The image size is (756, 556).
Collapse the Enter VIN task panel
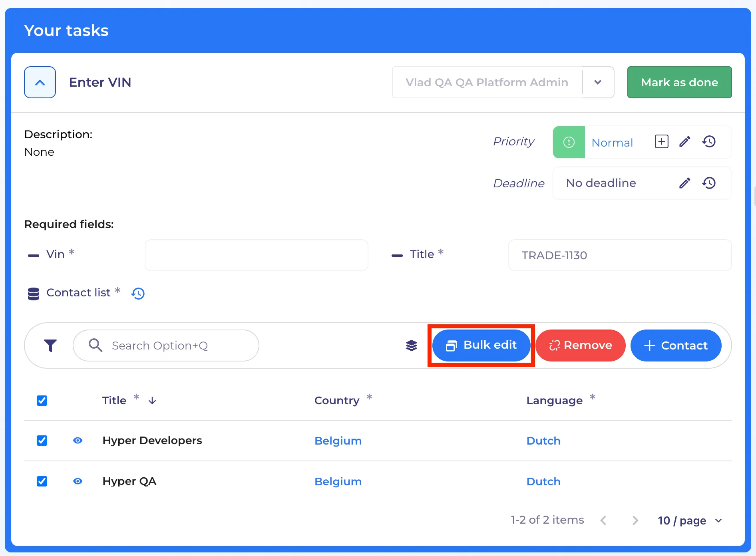[x=40, y=82]
